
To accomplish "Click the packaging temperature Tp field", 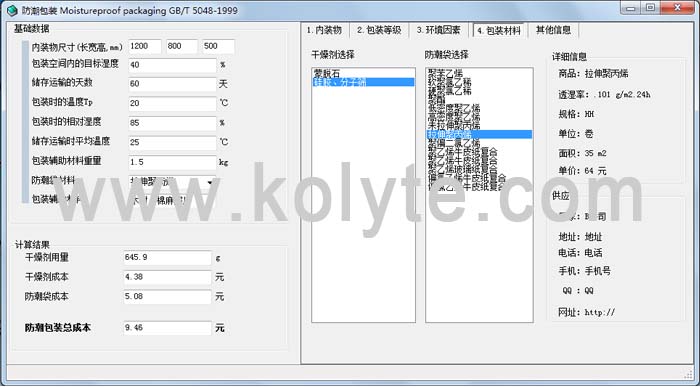I will (x=172, y=104).
